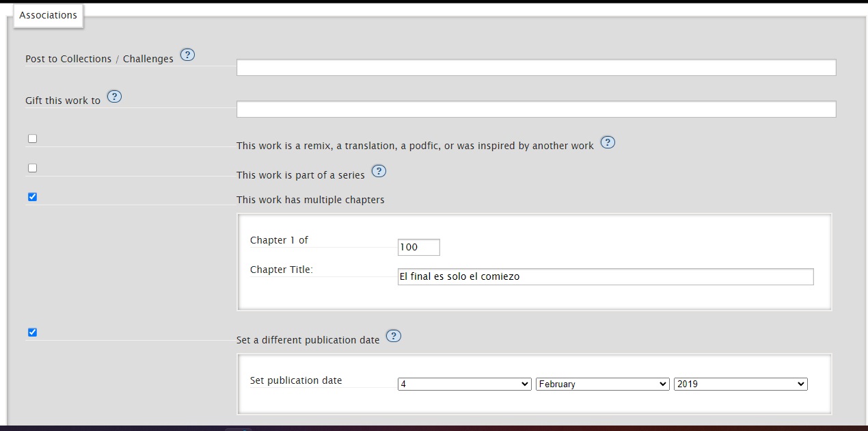Click the "Set publication date" label text
868x431 pixels.
tap(296, 380)
